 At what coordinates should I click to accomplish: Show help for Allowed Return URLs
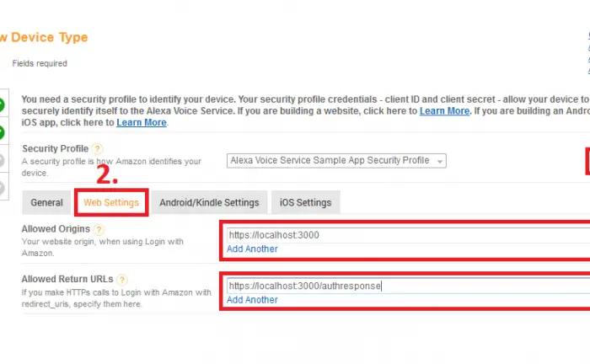122,280
